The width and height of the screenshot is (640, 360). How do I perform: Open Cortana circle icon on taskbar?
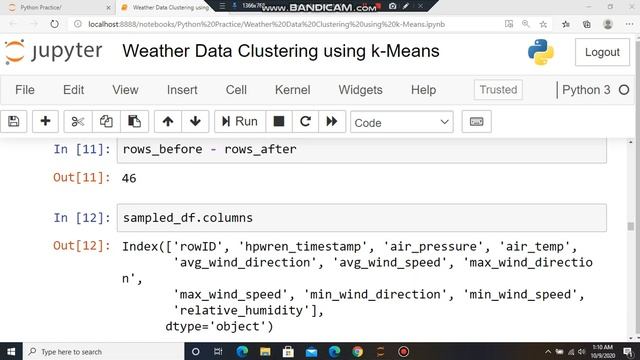click(x=196, y=351)
